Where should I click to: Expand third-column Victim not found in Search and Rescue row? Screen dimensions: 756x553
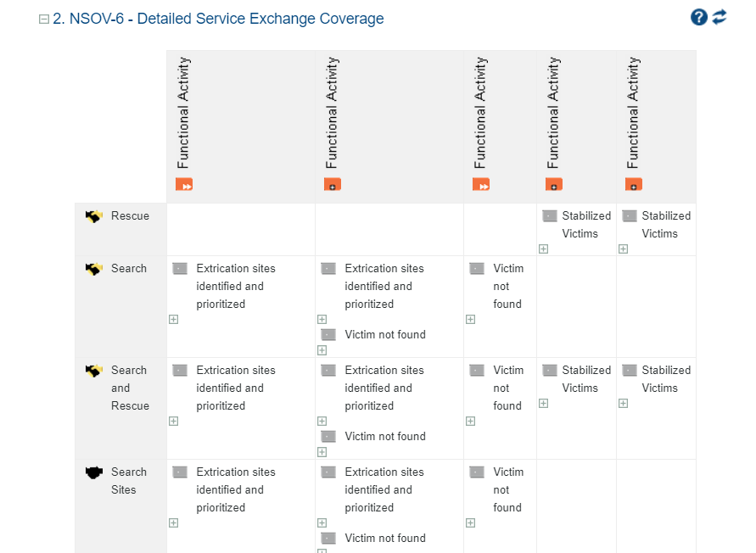point(470,422)
